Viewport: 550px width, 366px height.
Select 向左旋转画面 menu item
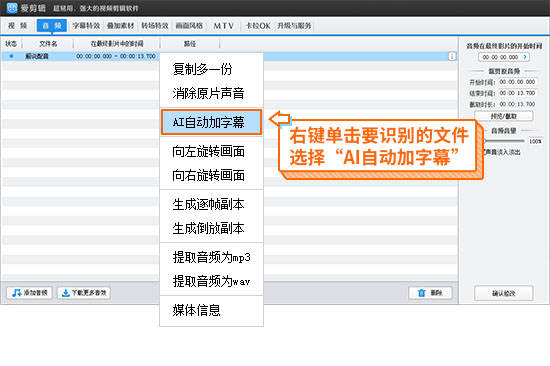[x=212, y=151]
